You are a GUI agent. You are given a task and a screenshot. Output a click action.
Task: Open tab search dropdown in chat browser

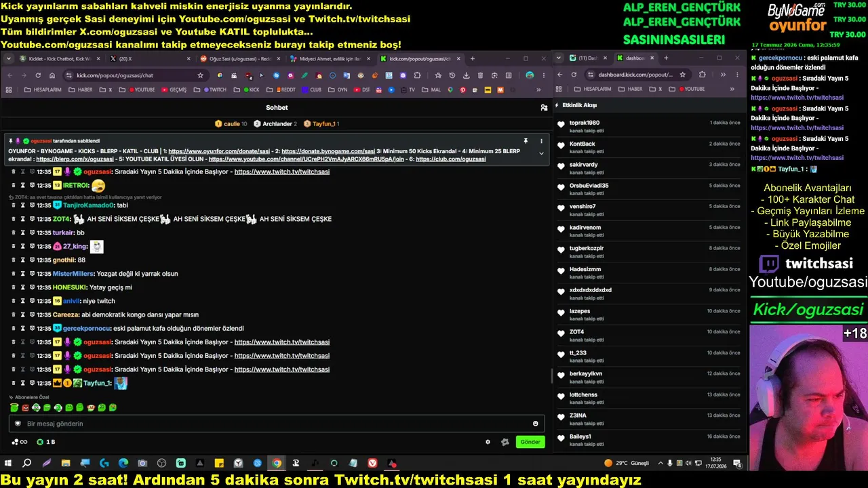[9, 59]
